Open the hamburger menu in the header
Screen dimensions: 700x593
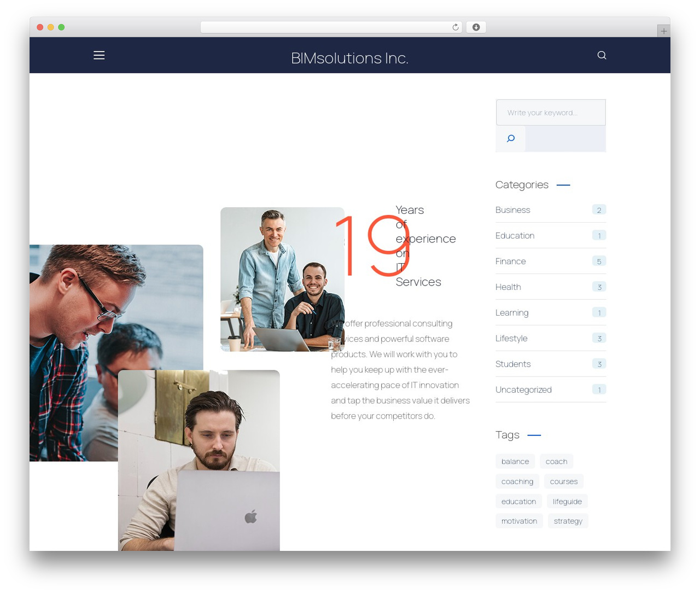pos(99,55)
